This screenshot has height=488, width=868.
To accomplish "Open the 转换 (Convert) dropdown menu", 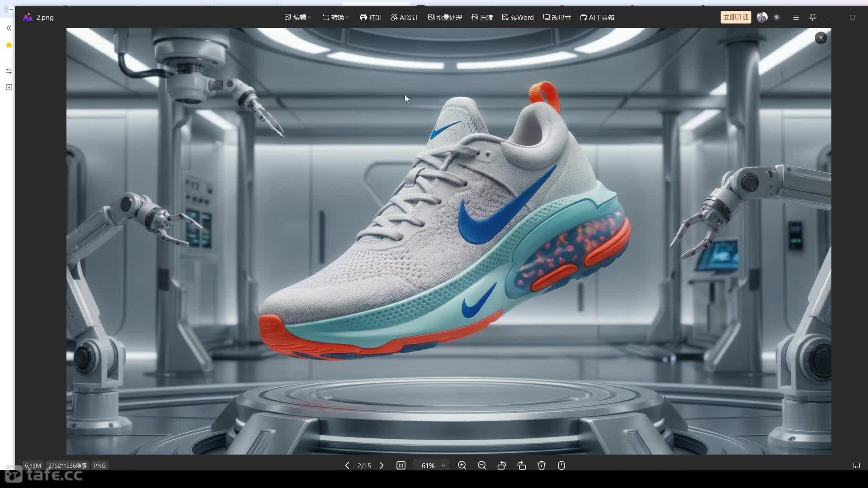I will coord(335,17).
